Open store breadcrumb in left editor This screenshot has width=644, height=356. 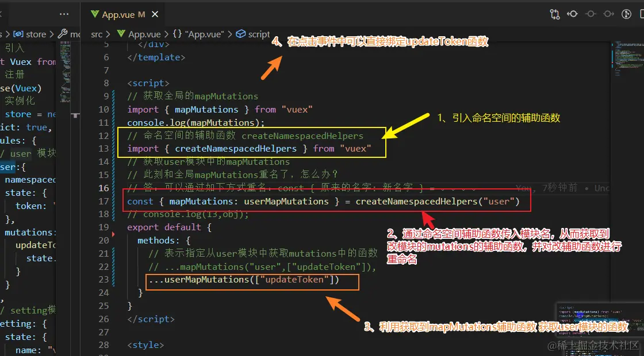tap(36, 34)
